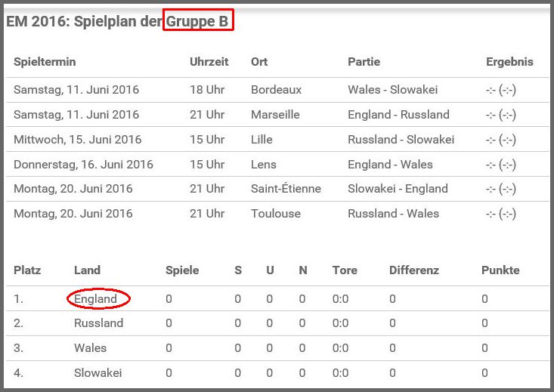Select the England - Russland match

398,114
